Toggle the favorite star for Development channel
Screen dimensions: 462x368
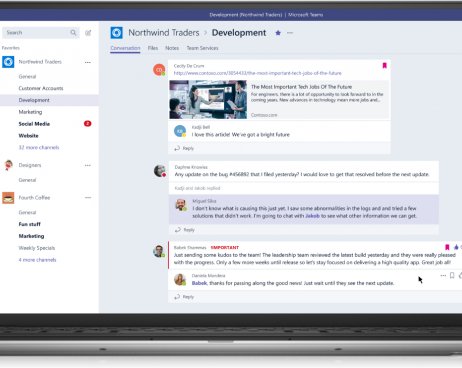click(x=278, y=33)
